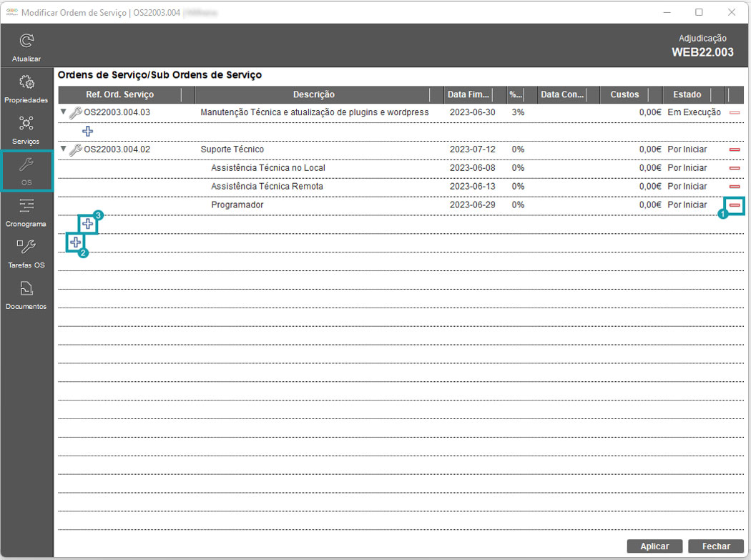Delete the Assistência Técnica Remota row

point(734,187)
